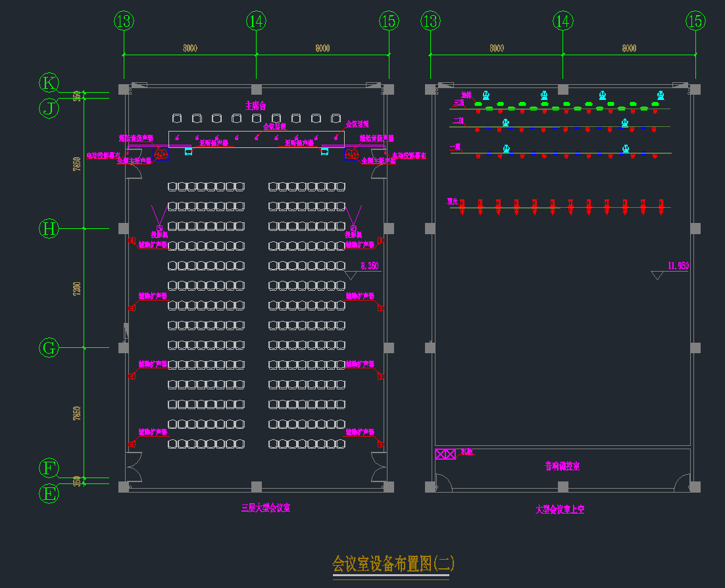The height and width of the screenshot is (588, 725).
Task: Pick the grid axis bubble J
Action: click(49, 108)
